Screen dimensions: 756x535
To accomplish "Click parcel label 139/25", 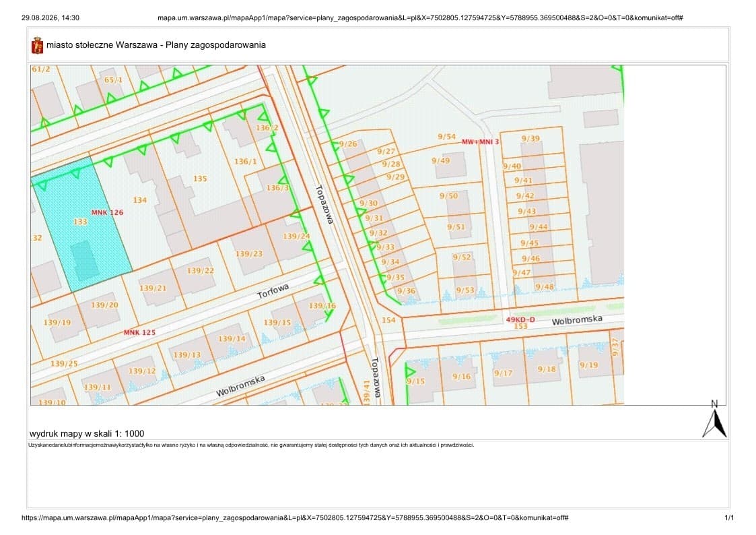I will [x=64, y=363].
